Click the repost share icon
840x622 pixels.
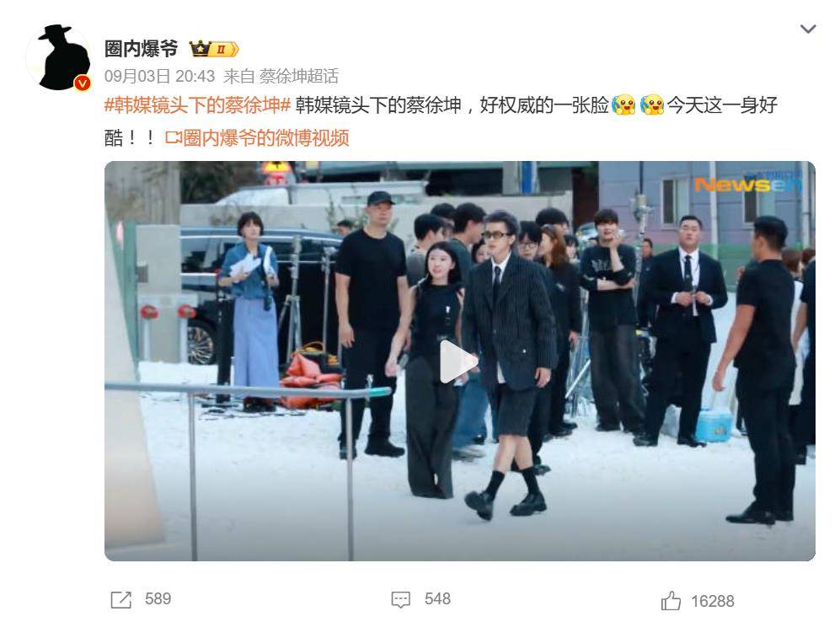click(x=121, y=599)
